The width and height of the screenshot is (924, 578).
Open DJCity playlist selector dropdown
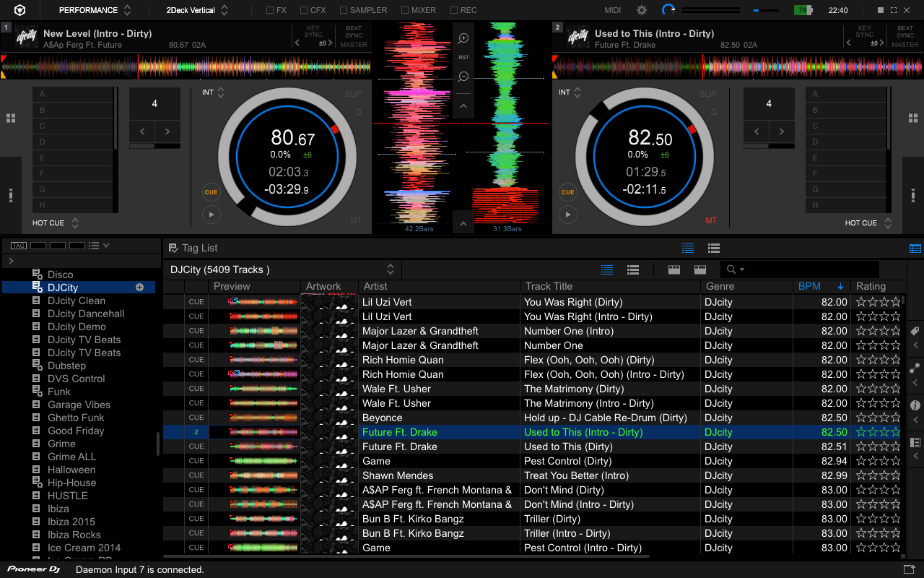pyautogui.click(x=390, y=269)
